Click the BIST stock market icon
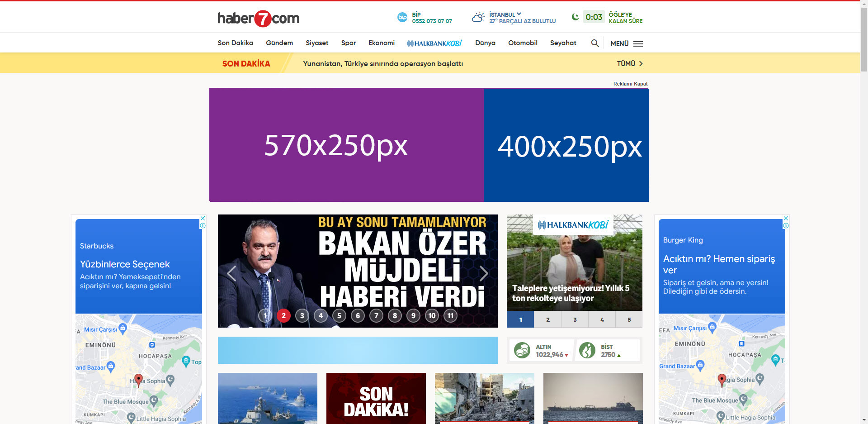This screenshot has height=424, width=868. pos(587,350)
